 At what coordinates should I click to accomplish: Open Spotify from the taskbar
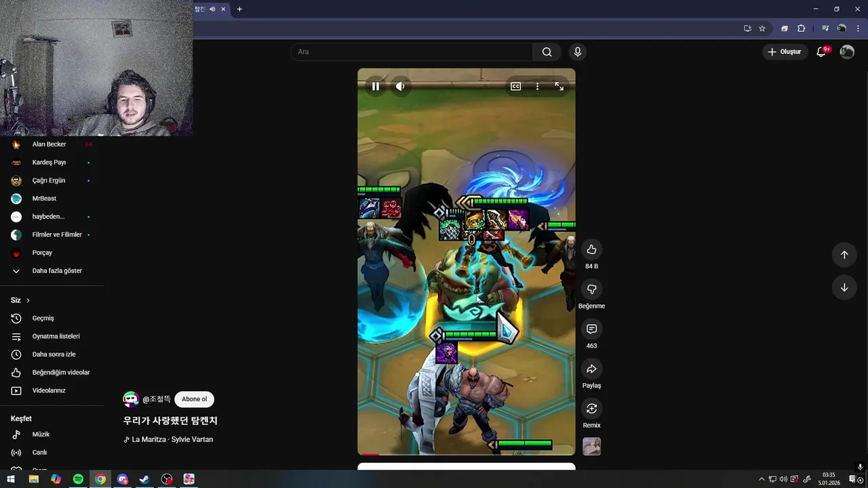[78, 479]
